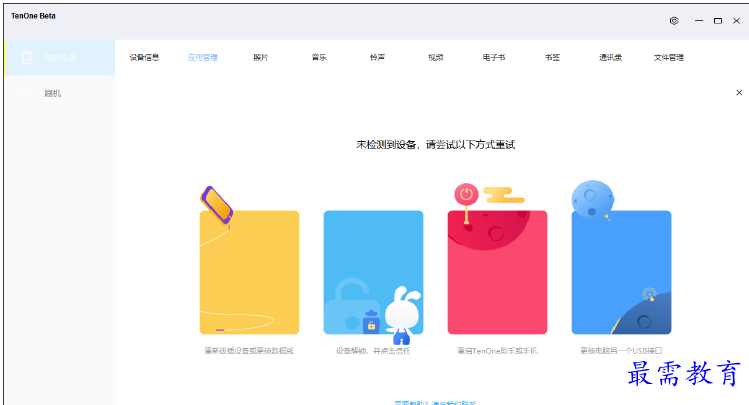Image resolution: width=749 pixels, height=405 pixels.
Task: Click the heading 未检测到设备，请尝试以下方式重试
Action: click(x=436, y=145)
